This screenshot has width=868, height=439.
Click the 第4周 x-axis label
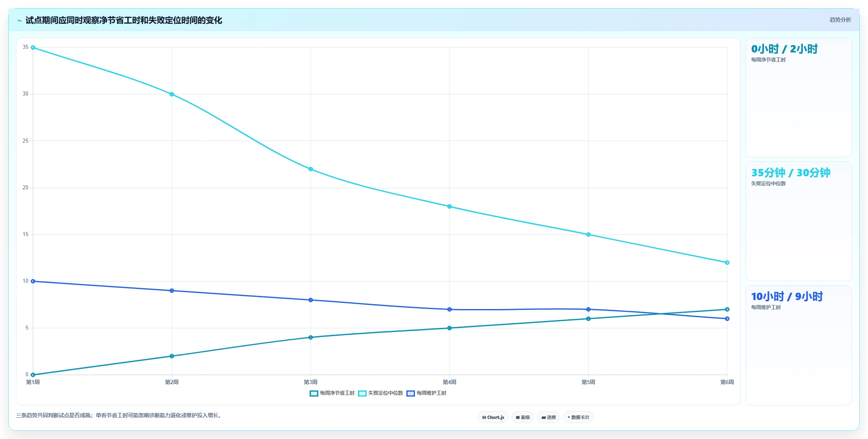click(x=449, y=382)
